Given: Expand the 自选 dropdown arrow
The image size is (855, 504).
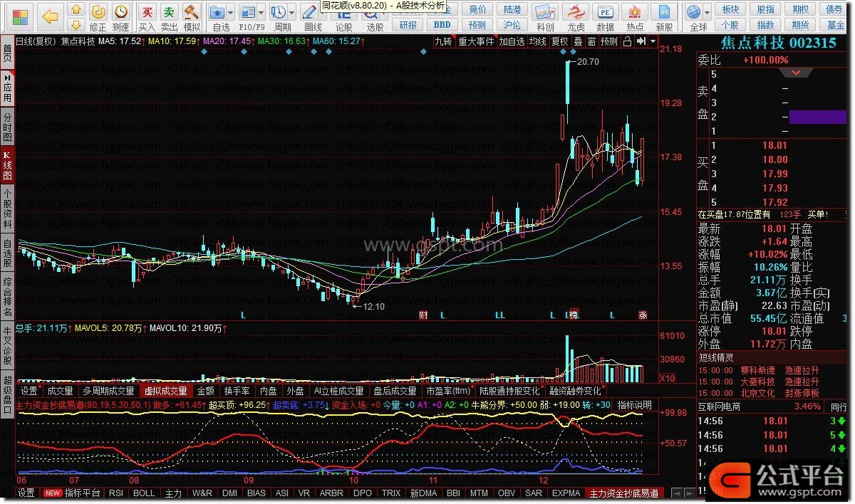Looking at the screenshot, I should click(232, 13).
